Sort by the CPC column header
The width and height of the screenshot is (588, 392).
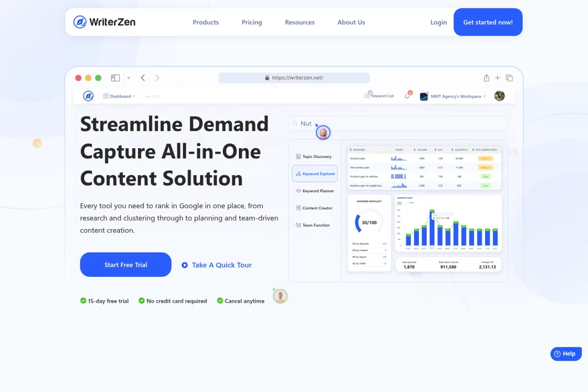[439, 149]
